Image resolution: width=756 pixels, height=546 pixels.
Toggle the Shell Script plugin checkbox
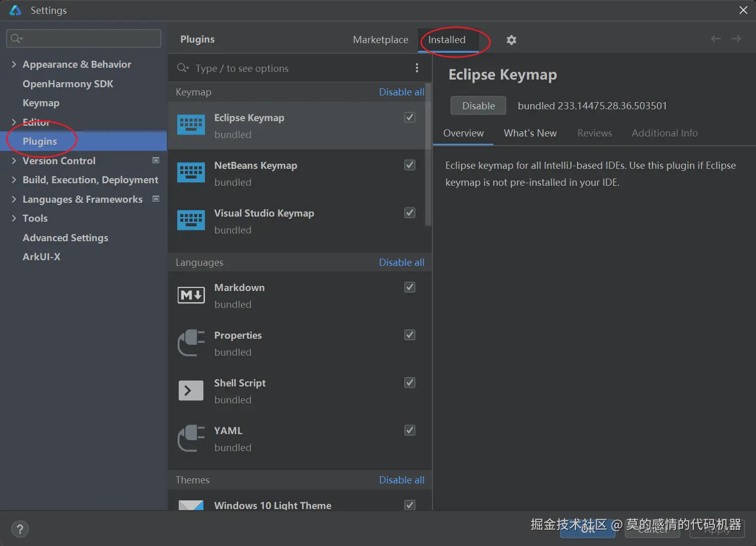pos(410,382)
